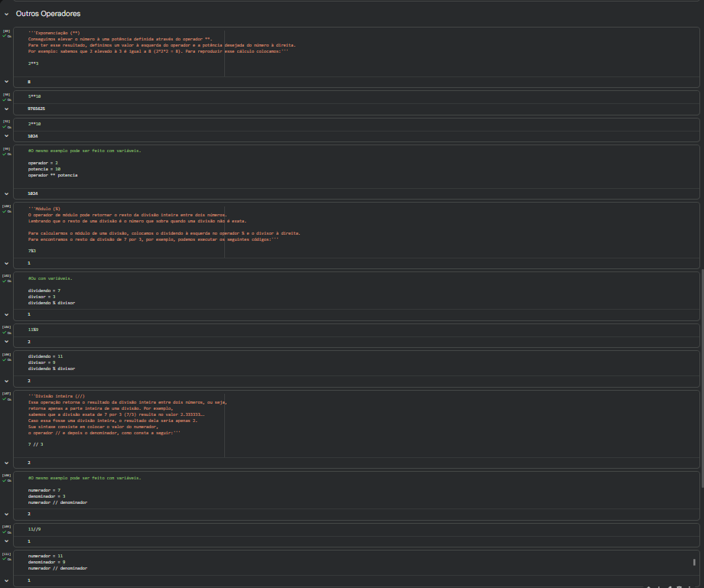Collapse output of the numerador = 7 cell
The height and width of the screenshot is (588, 704).
click(6, 514)
